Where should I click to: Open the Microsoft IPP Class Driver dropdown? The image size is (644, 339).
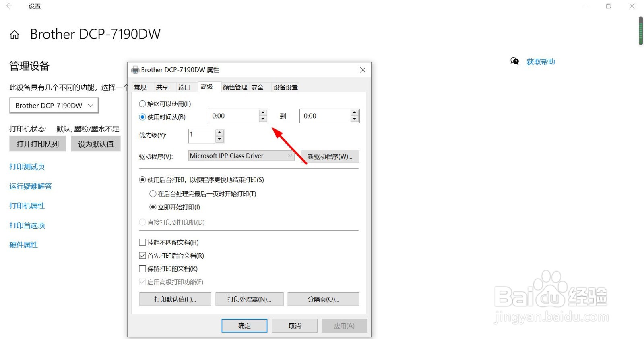point(242,156)
